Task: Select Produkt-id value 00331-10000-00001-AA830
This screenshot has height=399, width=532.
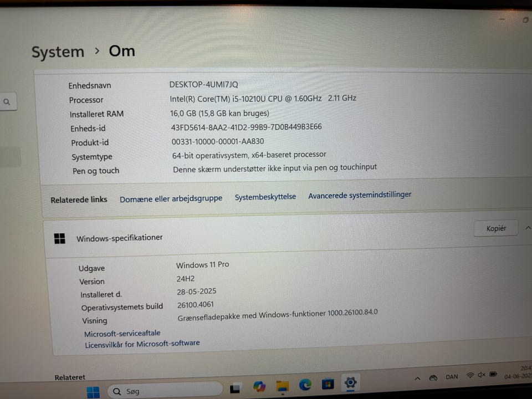Action: (x=218, y=141)
